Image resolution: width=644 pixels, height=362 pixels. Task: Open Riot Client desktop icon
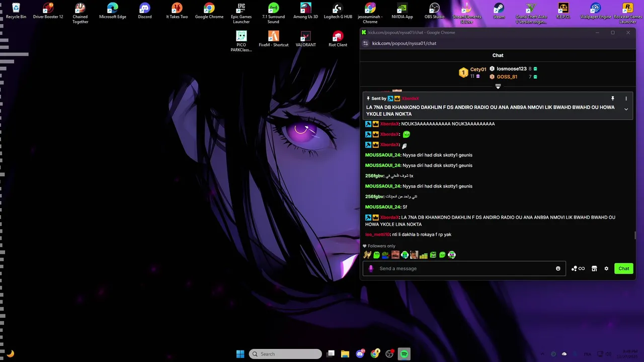coord(338,39)
